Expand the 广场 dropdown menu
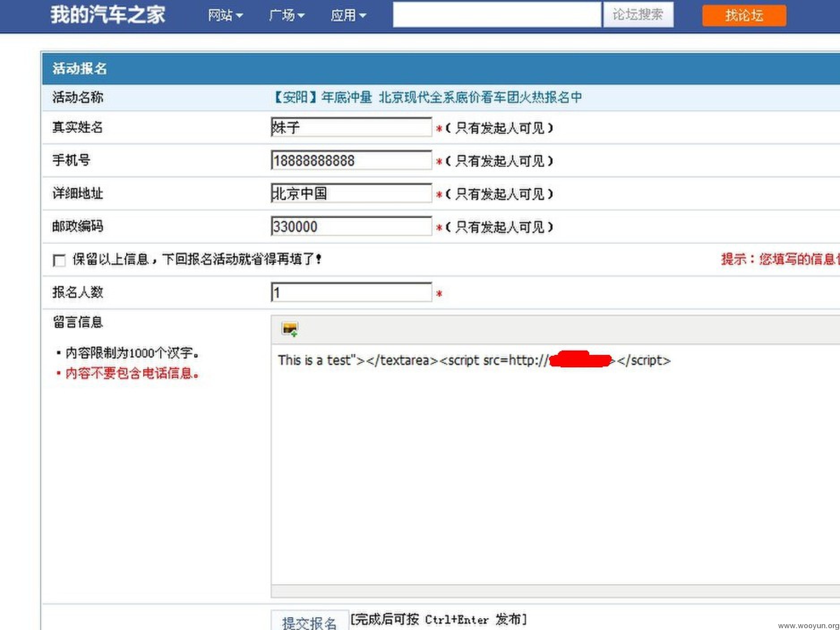 (x=287, y=15)
